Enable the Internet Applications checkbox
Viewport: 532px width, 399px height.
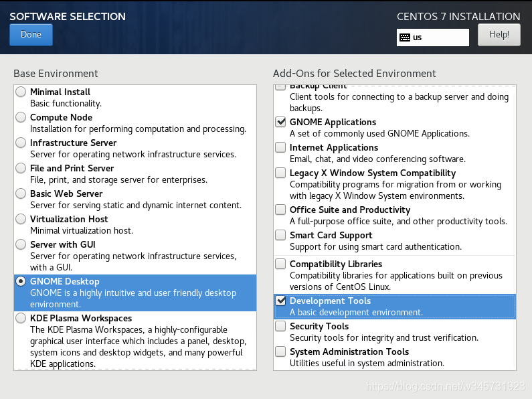pyautogui.click(x=280, y=148)
